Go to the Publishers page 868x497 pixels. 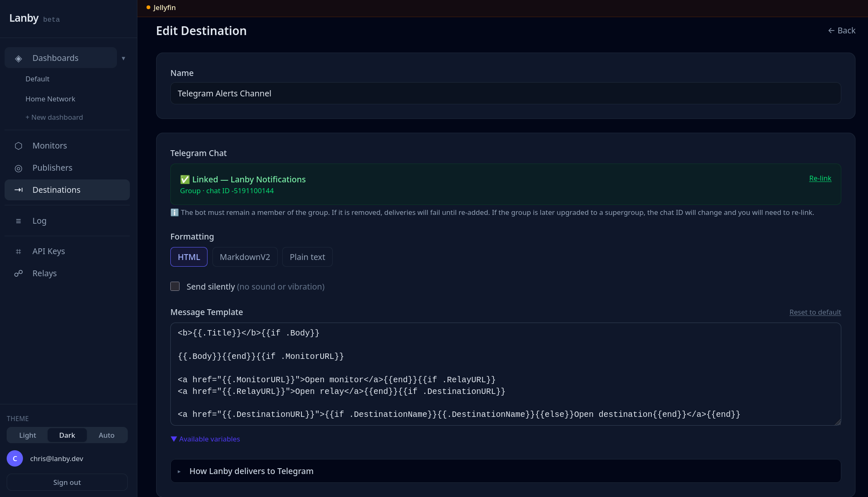pyautogui.click(x=67, y=168)
